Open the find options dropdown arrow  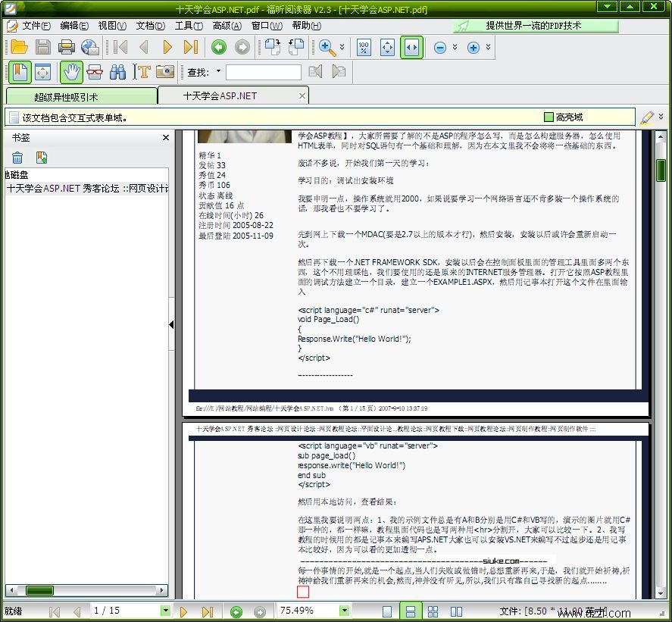(x=218, y=71)
